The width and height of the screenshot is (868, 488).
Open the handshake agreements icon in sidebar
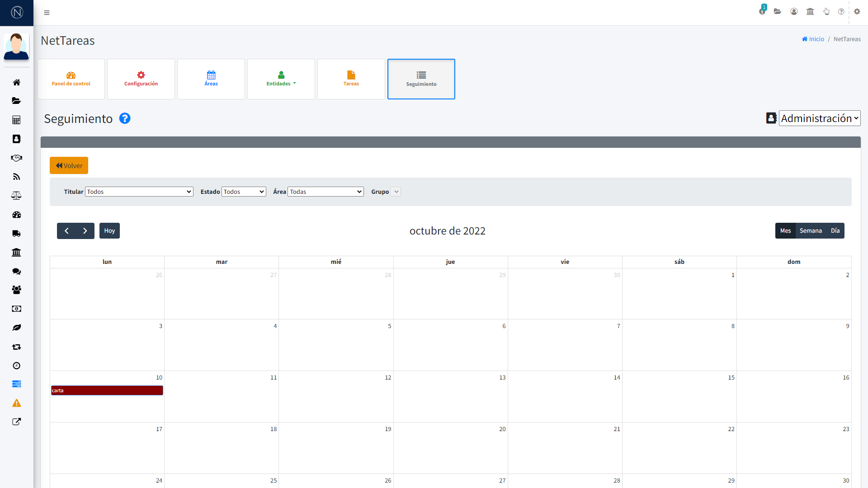click(x=16, y=158)
